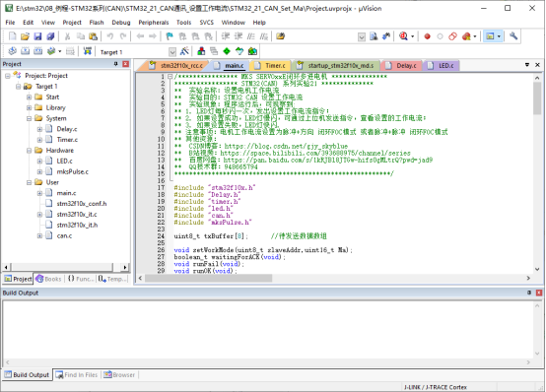Open the dropdown arrow beside the debug icon
Screen dimensions: 546x392
point(413,36)
